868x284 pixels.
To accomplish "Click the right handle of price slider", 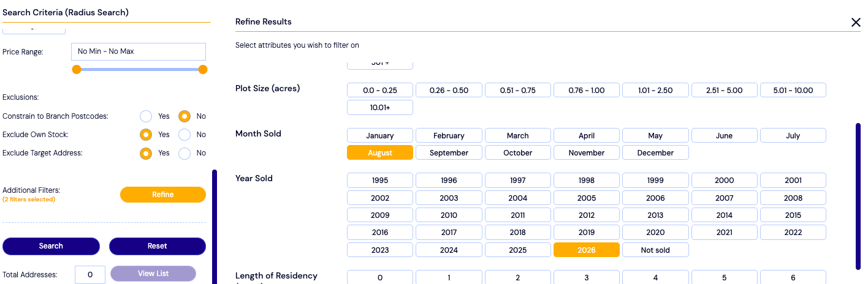I will click(x=203, y=69).
